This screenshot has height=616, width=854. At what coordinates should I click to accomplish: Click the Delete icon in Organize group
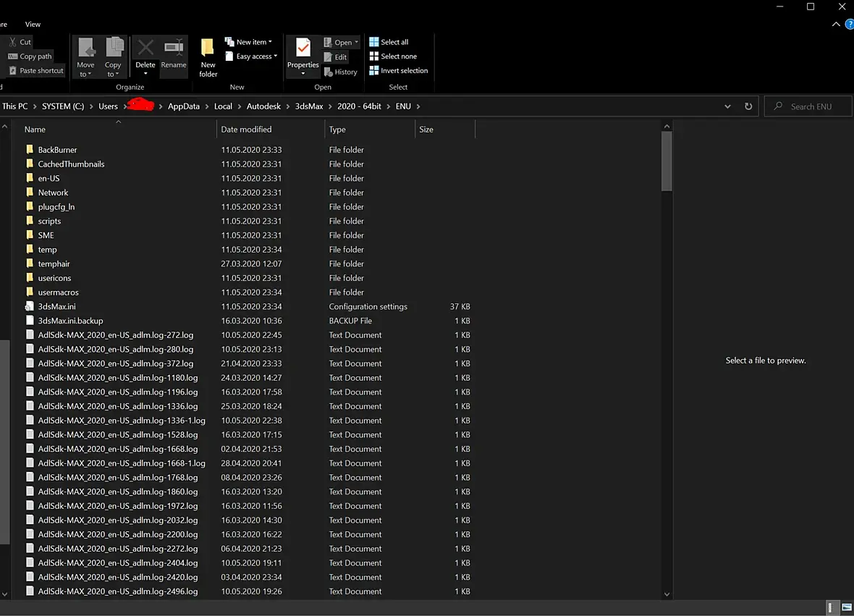pos(145,48)
